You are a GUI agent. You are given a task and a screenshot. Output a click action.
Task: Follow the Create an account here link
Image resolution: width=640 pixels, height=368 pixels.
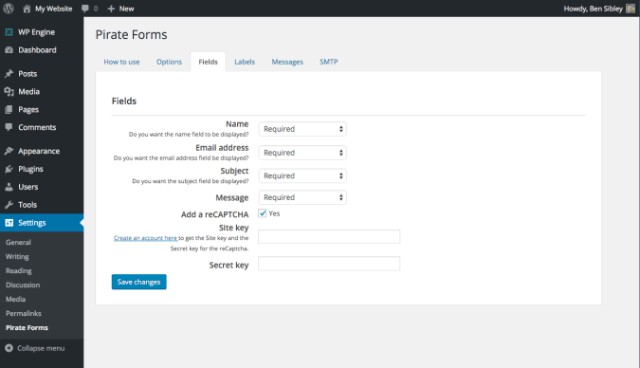tap(146, 238)
